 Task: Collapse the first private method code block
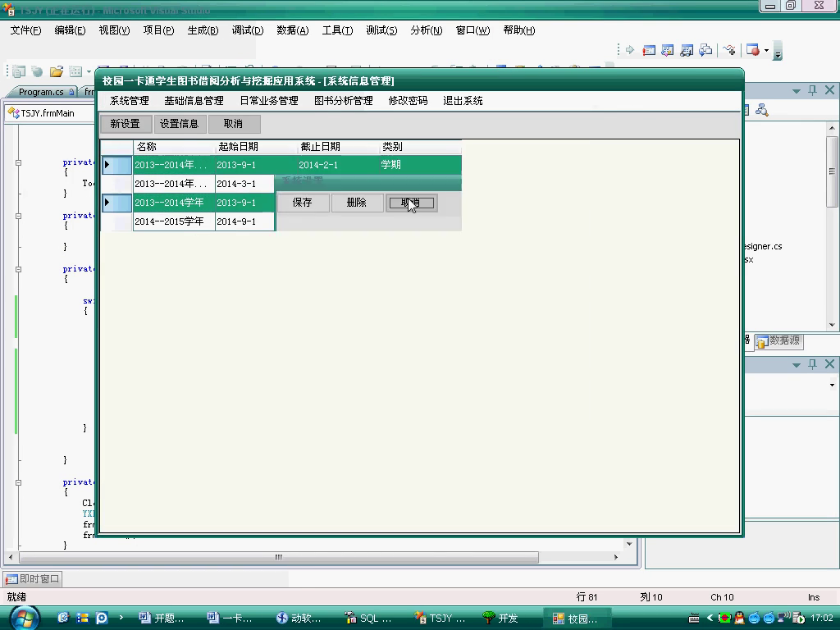18,162
